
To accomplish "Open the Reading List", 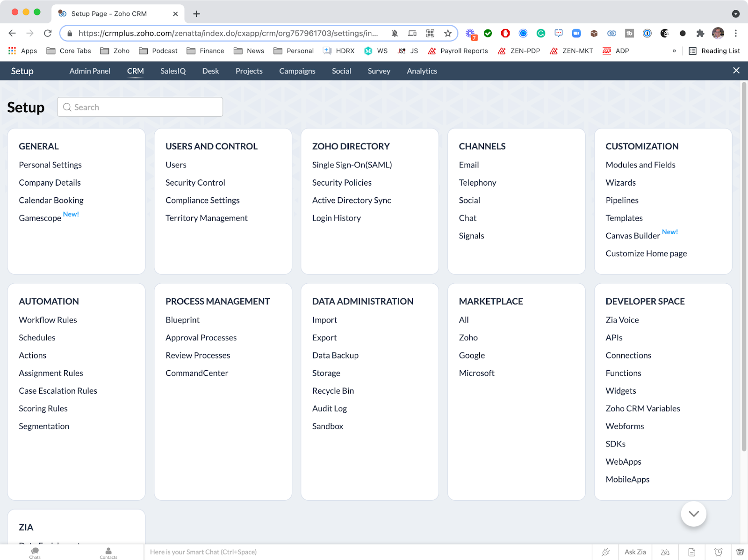I will [714, 51].
